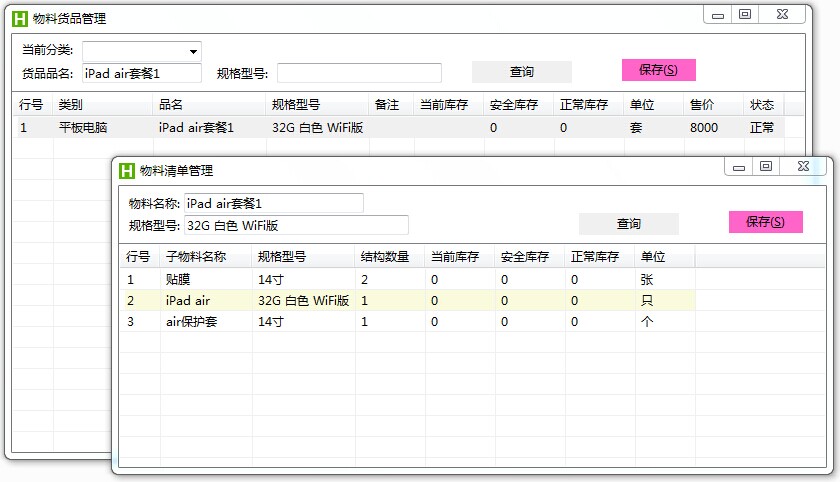
Task: Select the iPad air sub-material row
Action: [408, 300]
